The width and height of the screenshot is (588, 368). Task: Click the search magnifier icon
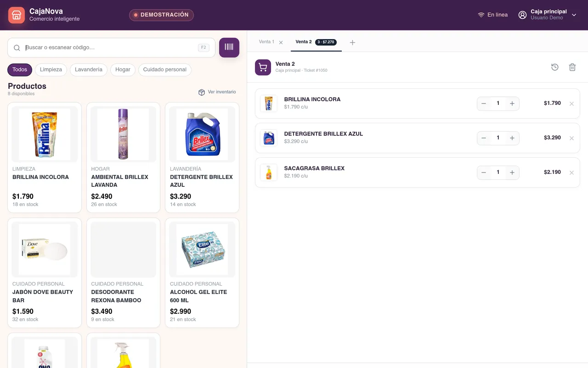[x=17, y=48]
